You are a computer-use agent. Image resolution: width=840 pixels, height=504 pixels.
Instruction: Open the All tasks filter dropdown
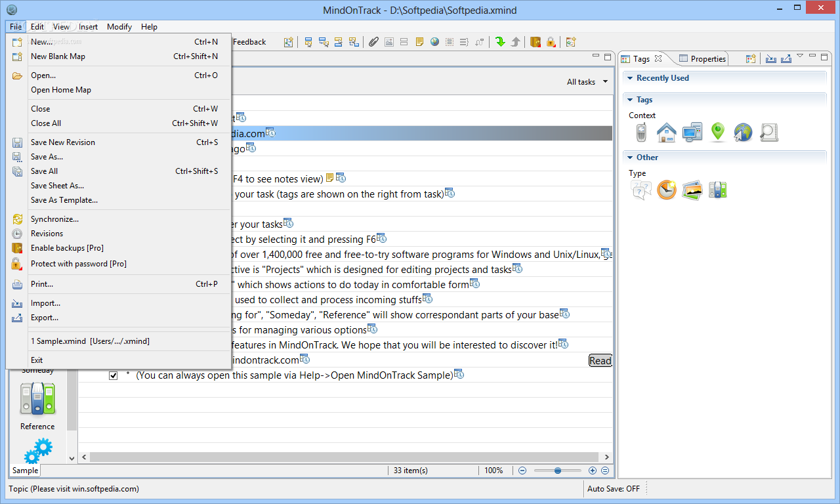coord(587,82)
